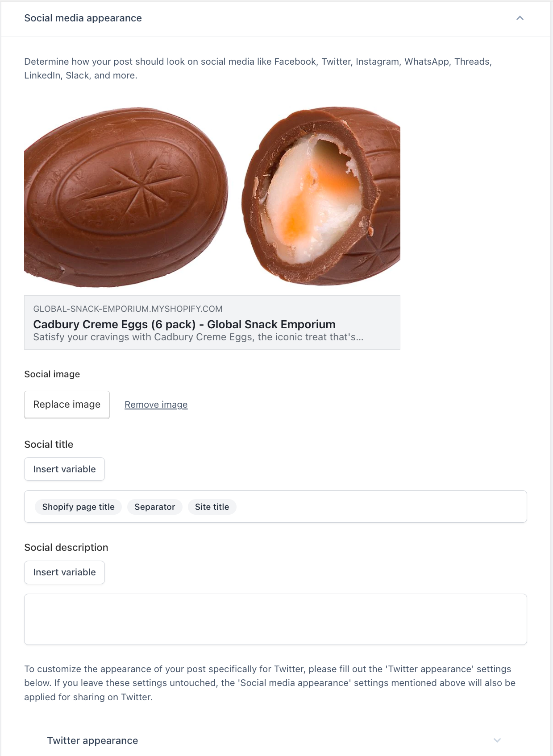
Task: Click the preview description snippet text
Action: pos(198,337)
